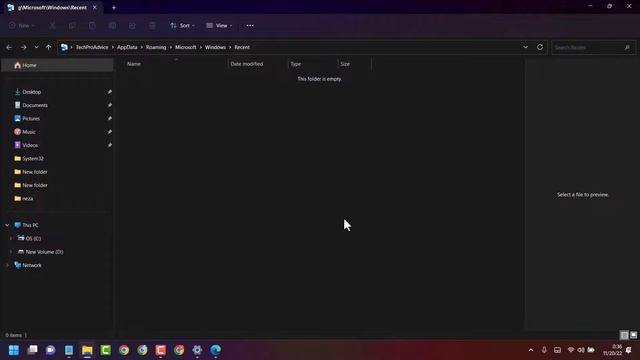The width and height of the screenshot is (640, 360).
Task: Click the Delete trash icon
Action: [152, 25]
